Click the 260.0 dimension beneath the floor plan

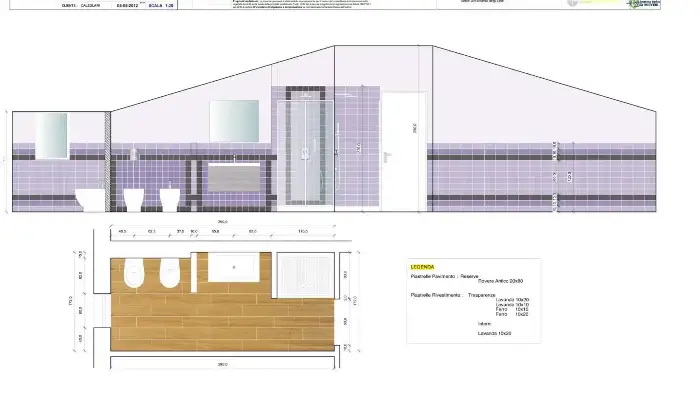pos(222,364)
